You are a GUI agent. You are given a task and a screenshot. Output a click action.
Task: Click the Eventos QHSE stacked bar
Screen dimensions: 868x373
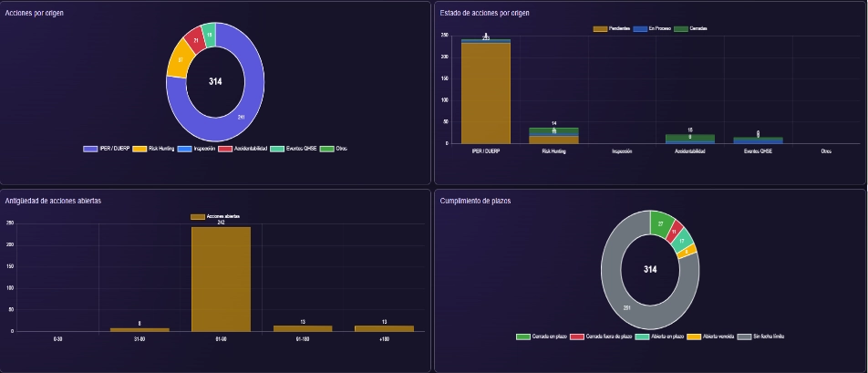[758, 140]
